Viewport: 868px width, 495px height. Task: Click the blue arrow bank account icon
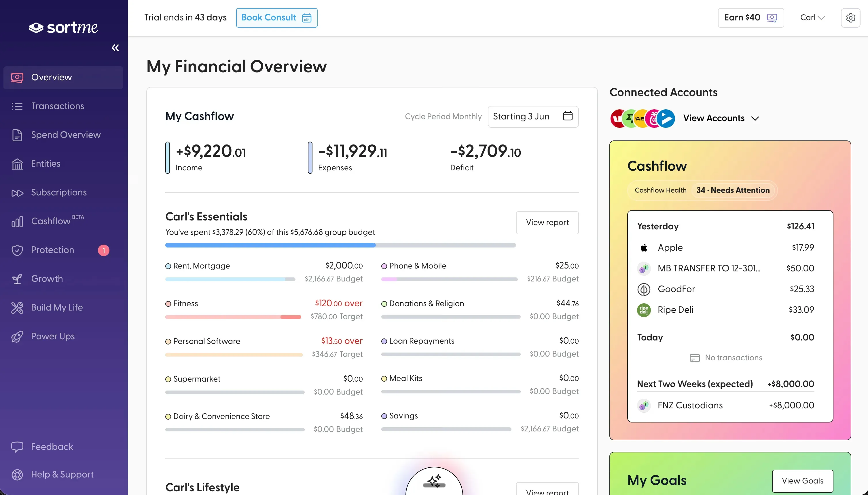click(x=666, y=119)
